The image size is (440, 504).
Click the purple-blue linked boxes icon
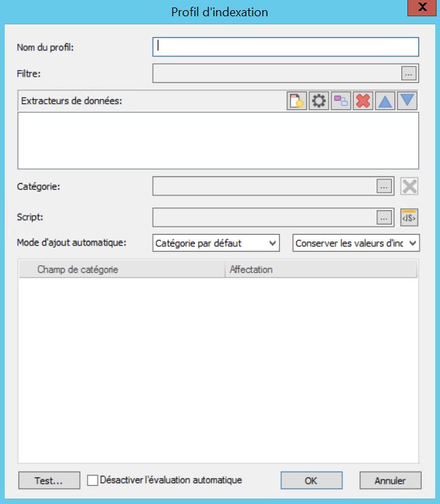coord(341,101)
